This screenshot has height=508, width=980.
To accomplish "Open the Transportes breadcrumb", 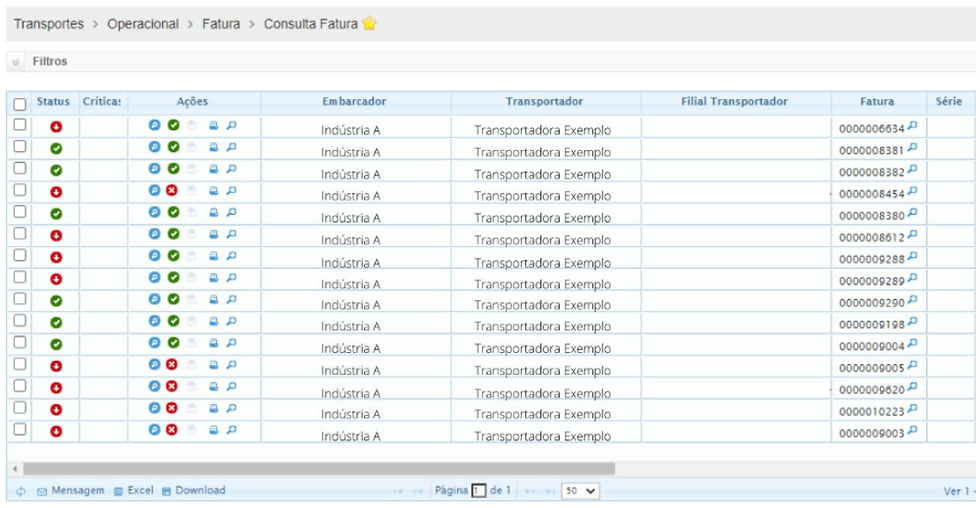I will 49,24.
